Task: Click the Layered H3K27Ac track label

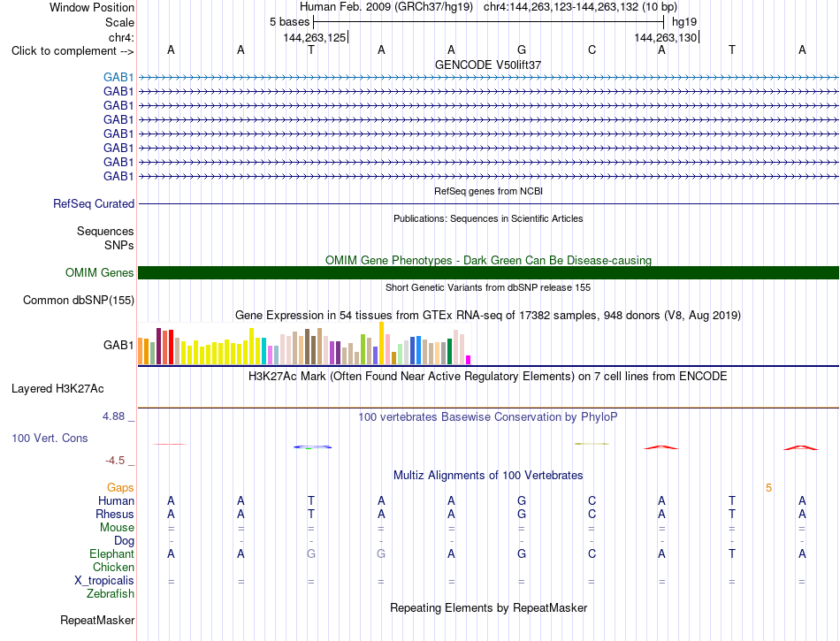Action: (57, 388)
